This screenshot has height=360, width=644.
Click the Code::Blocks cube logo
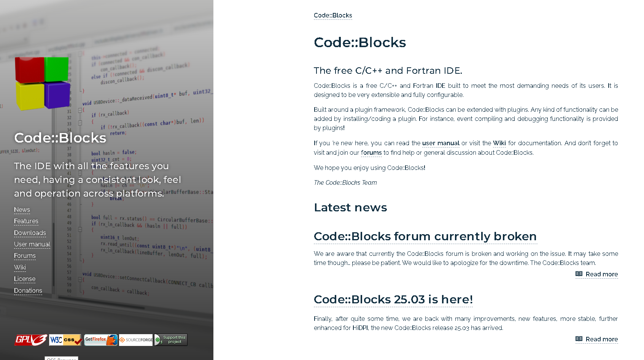click(43, 83)
